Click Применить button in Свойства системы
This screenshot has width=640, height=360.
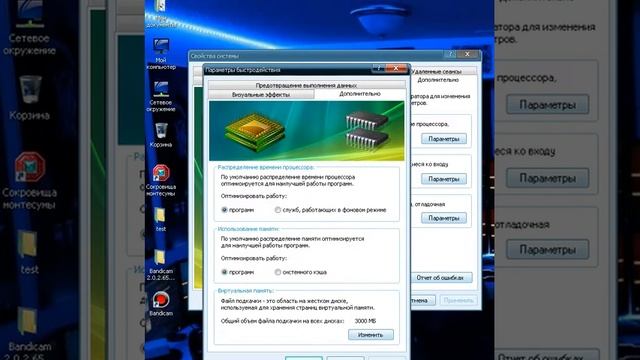[458, 300]
